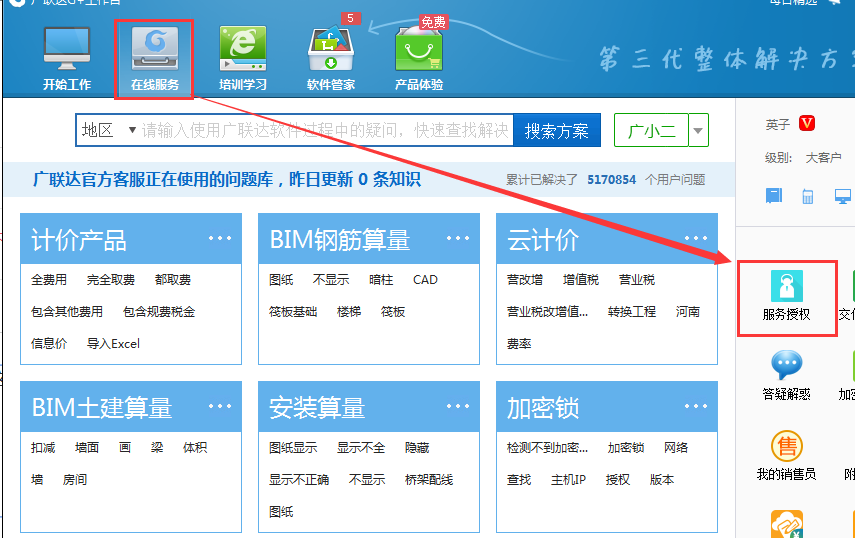The width and height of the screenshot is (855, 538).
Task: Click the 墙面 keyword
Action: coord(87,448)
